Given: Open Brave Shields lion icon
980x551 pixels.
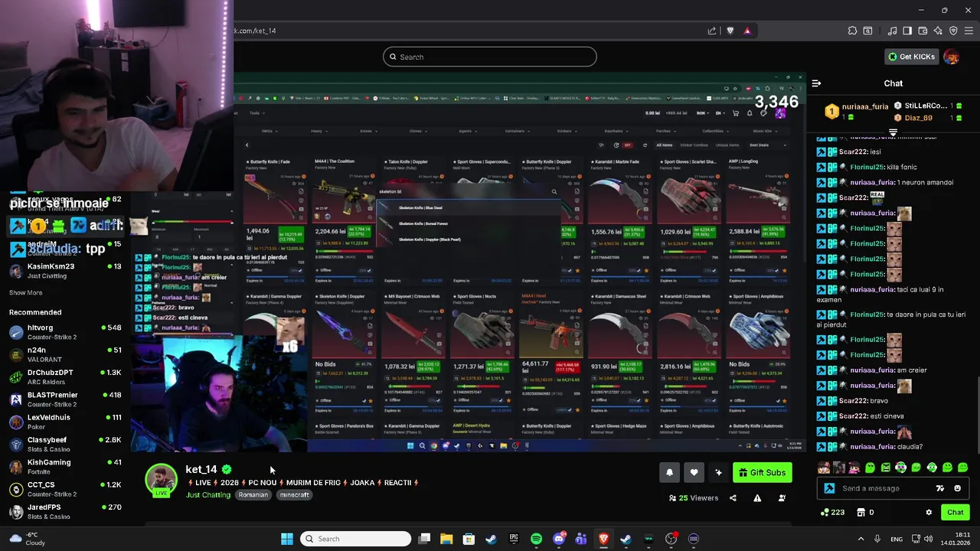Looking at the screenshot, I should click(x=730, y=31).
